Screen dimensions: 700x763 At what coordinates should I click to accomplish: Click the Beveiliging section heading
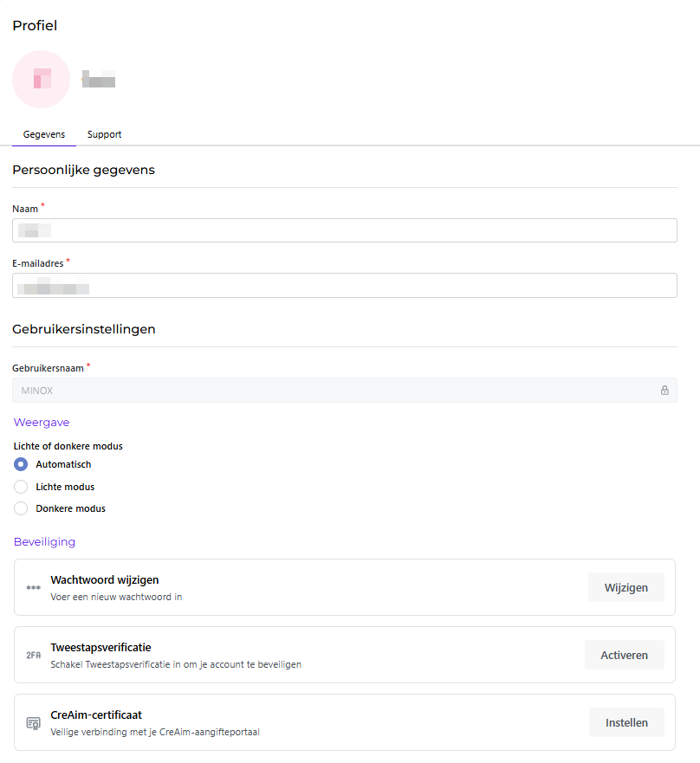coord(44,541)
